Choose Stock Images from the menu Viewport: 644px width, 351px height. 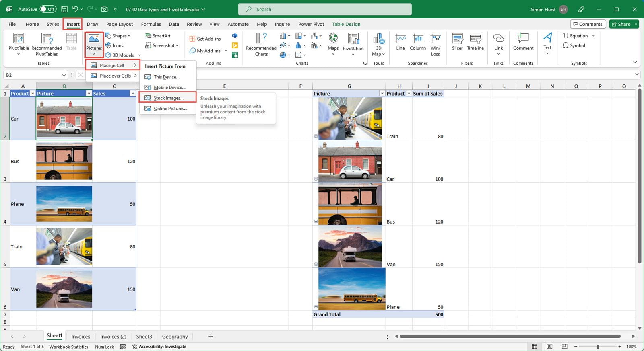click(x=168, y=98)
